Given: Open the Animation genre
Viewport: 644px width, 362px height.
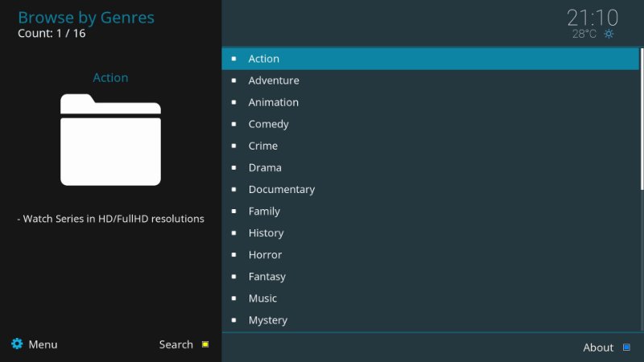Looking at the screenshot, I should pos(273,102).
